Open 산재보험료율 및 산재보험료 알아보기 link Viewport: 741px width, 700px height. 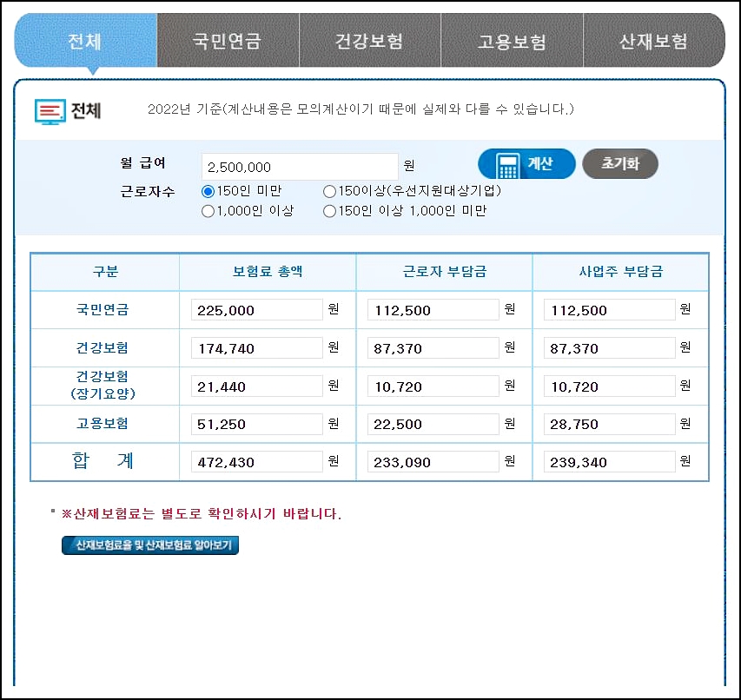pos(150,545)
